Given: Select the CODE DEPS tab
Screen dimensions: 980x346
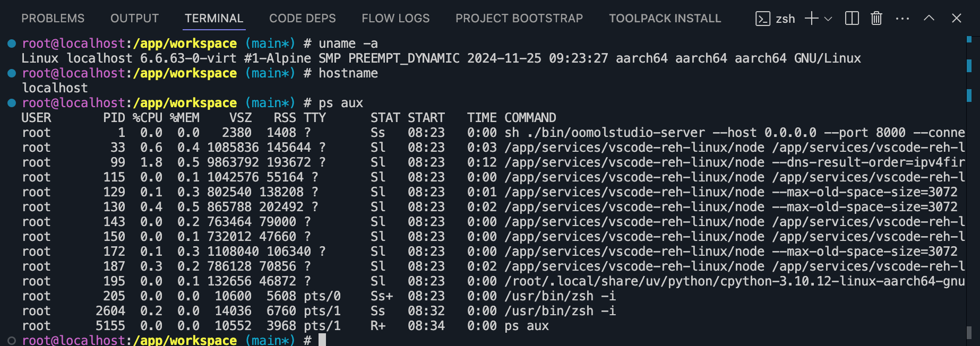Looking at the screenshot, I should click(x=302, y=19).
